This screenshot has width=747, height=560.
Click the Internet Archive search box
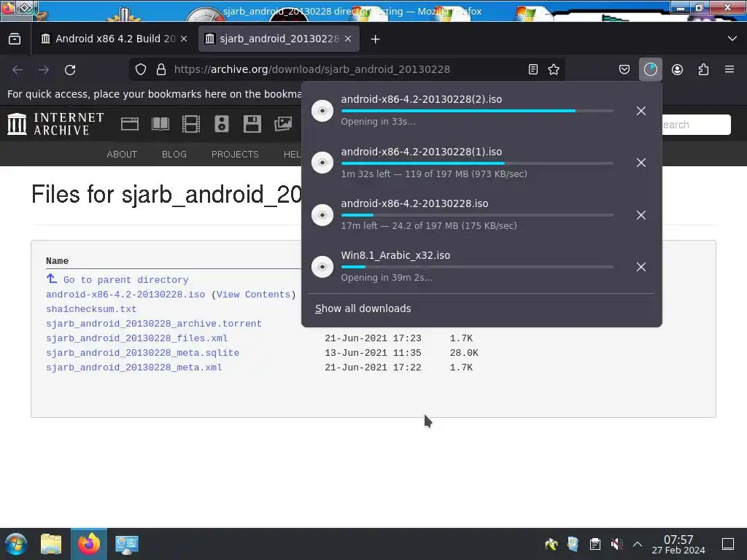pyautogui.click(x=696, y=125)
